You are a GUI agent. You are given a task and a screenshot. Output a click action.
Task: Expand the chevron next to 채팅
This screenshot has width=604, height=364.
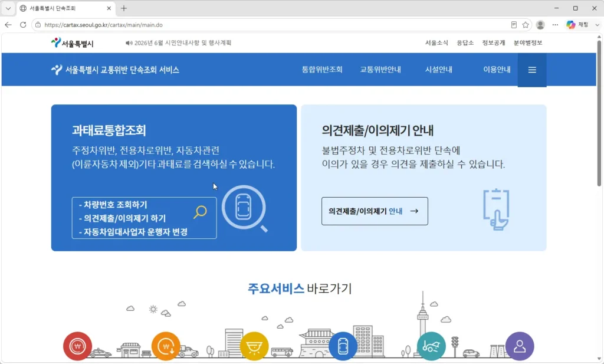(x=597, y=25)
